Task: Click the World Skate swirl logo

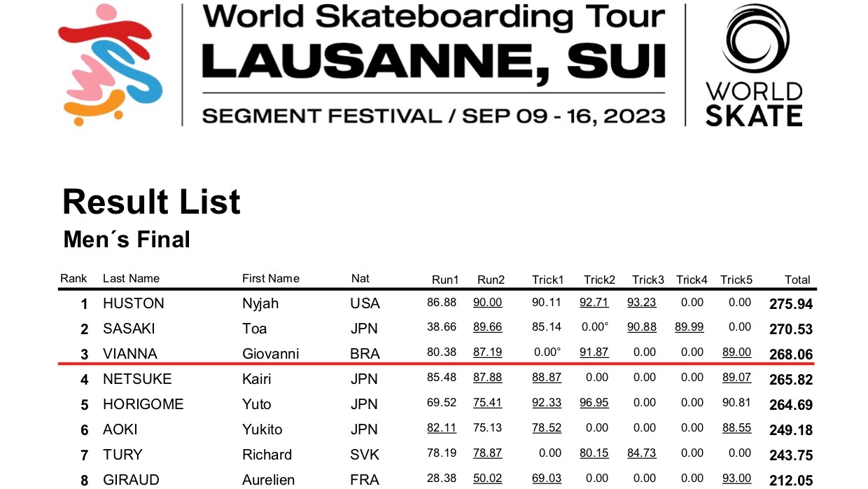Action: (755, 39)
